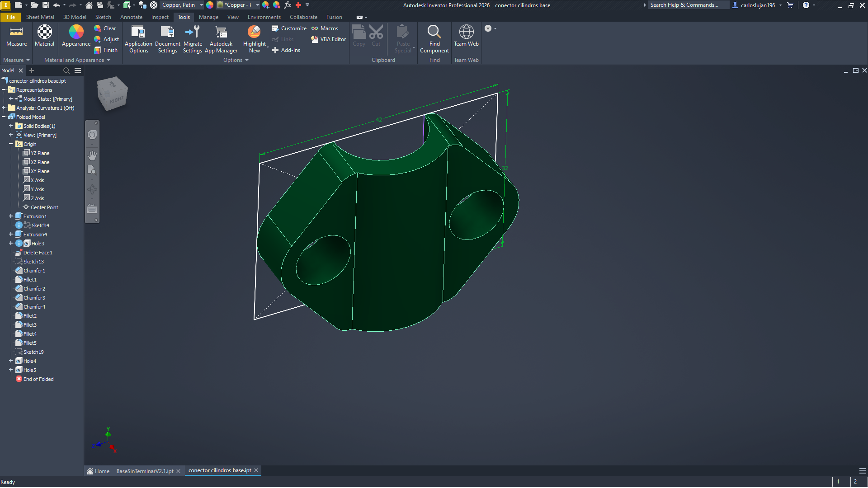Select the Measure tool icon

(x=16, y=32)
